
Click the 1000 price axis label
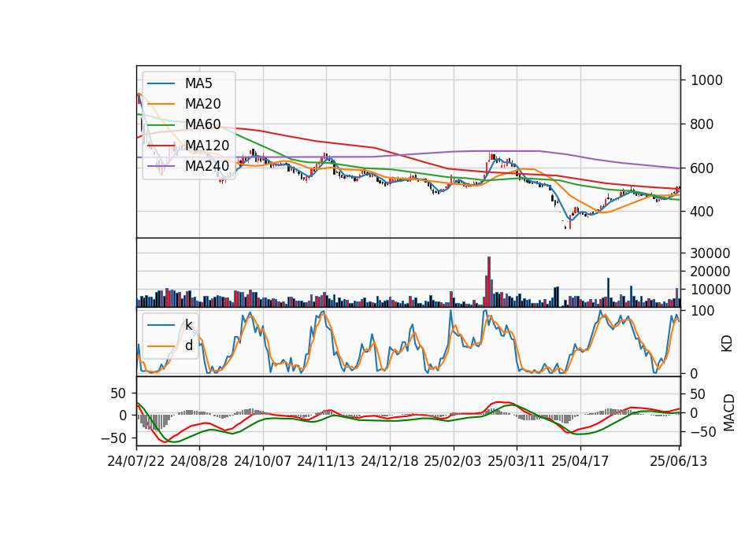pos(706,80)
